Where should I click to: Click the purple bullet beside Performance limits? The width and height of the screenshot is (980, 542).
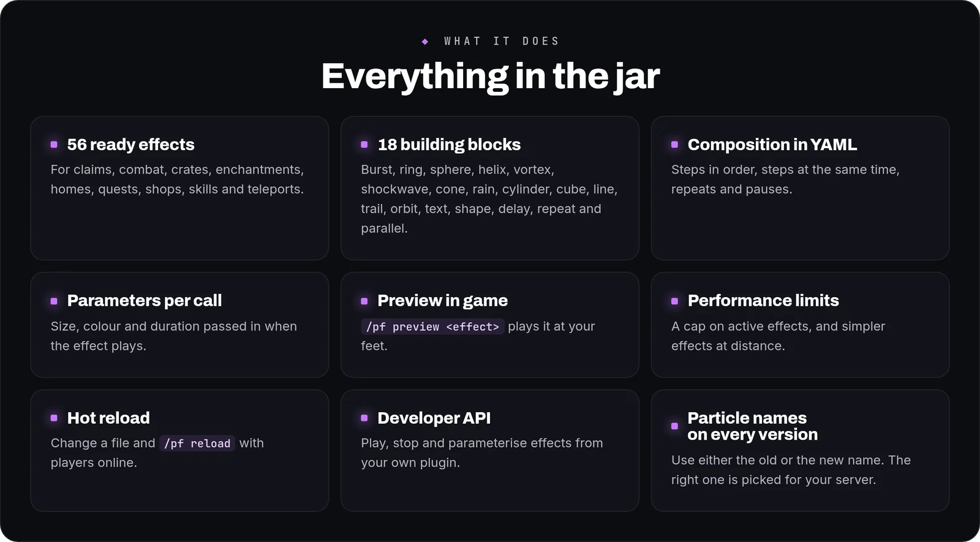(674, 301)
